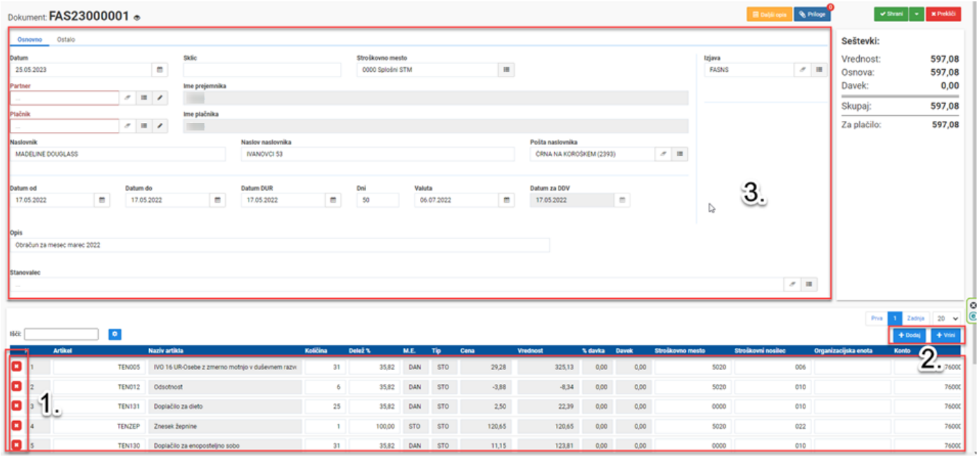Image resolution: width=980 pixels, height=457 pixels.
Task: Open the page size dropdown showing 20
Action: (947, 318)
